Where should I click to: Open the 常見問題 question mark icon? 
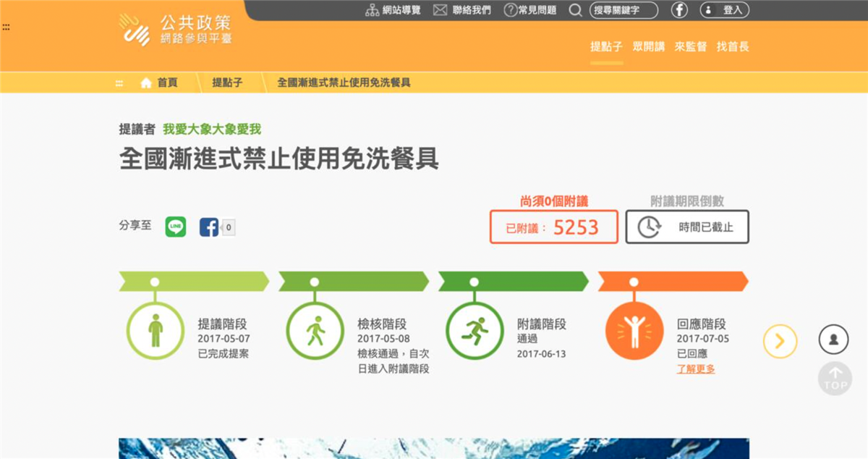(511, 10)
